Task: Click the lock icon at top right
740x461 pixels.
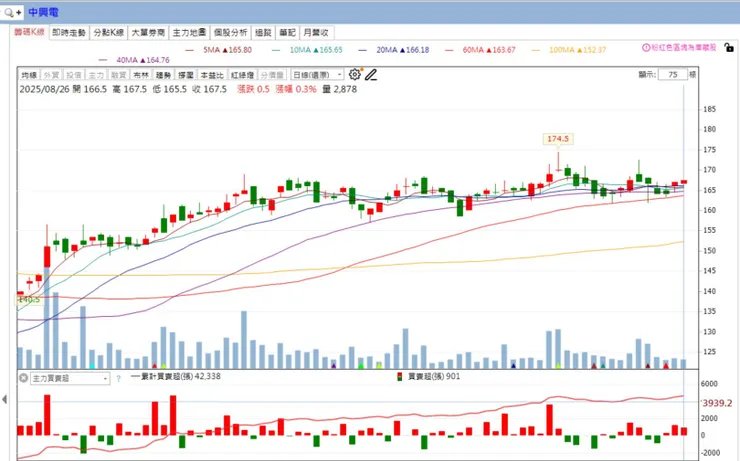Action: [729, 48]
